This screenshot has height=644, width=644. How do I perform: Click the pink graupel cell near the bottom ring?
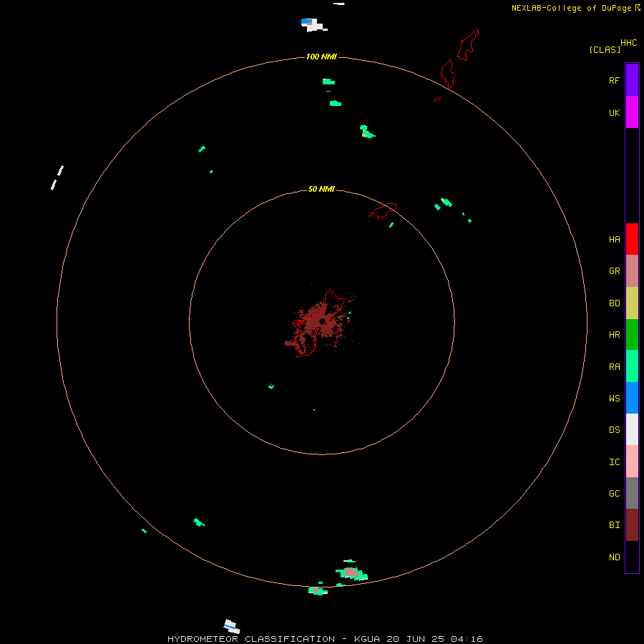pos(351,572)
